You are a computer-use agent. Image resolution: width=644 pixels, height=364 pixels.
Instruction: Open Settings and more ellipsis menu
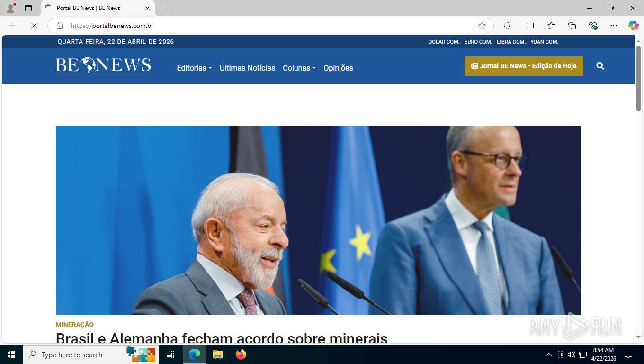[614, 26]
